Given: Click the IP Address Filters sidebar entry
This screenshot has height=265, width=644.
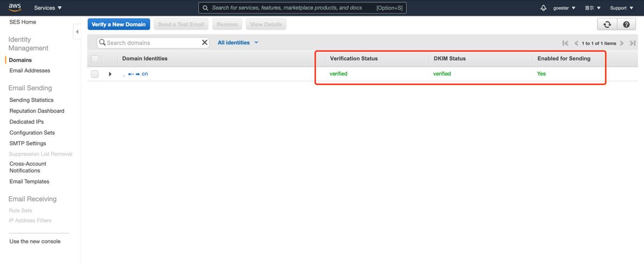Looking at the screenshot, I should coord(30,220).
